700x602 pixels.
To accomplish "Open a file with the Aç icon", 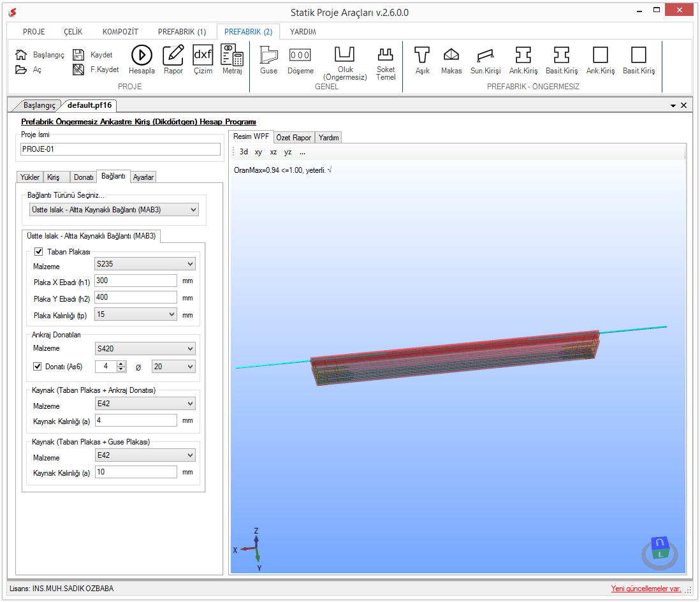I will pos(21,70).
